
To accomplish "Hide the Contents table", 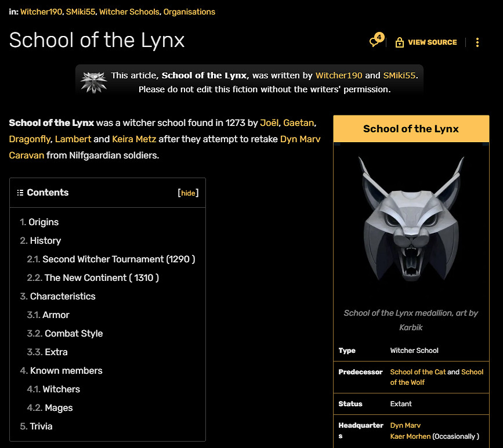I will 188,193.
